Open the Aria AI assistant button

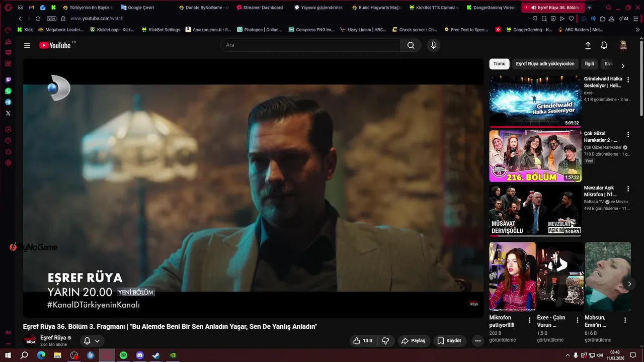(x=624, y=19)
